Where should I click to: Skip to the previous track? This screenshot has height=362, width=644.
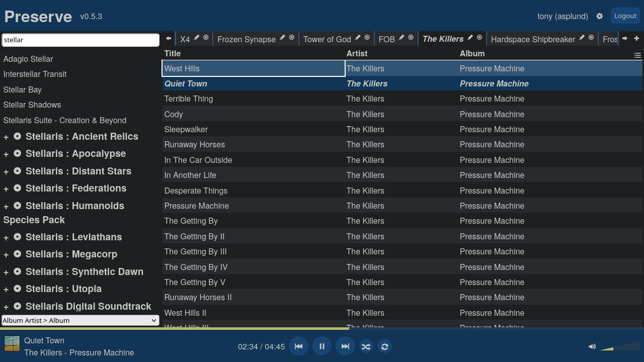click(298, 346)
